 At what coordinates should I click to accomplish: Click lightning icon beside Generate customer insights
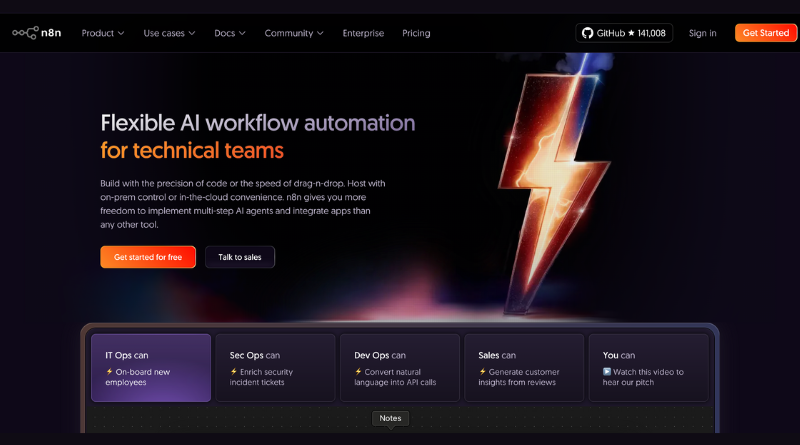[482, 372]
